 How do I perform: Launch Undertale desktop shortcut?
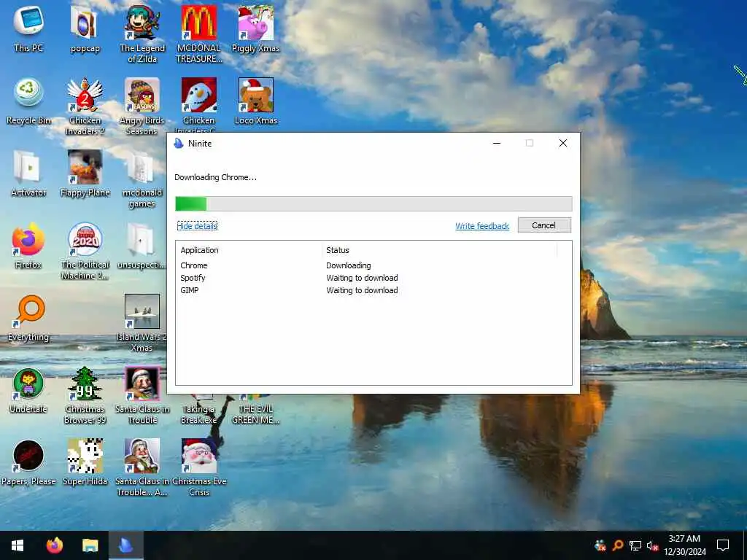(x=28, y=389)
